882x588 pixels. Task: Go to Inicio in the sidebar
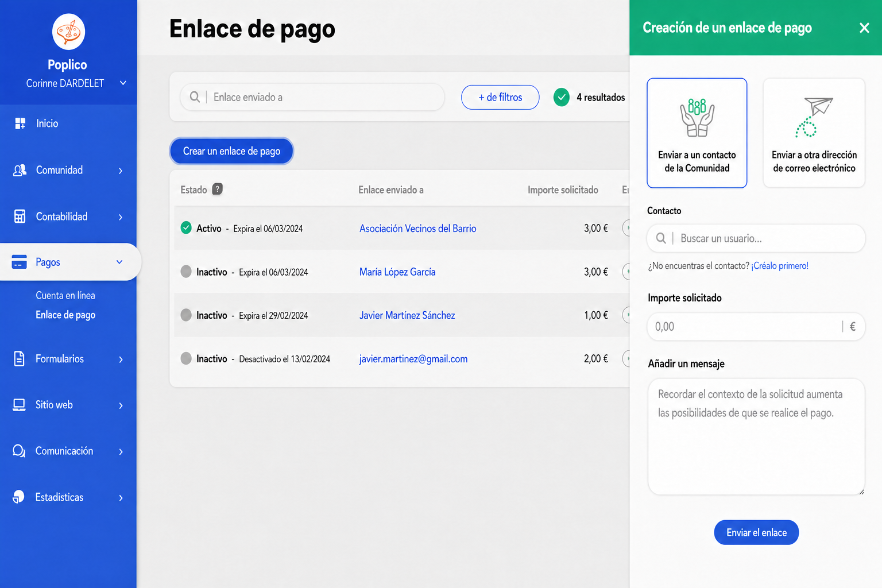pyautogui.click(x=47, y=123)
